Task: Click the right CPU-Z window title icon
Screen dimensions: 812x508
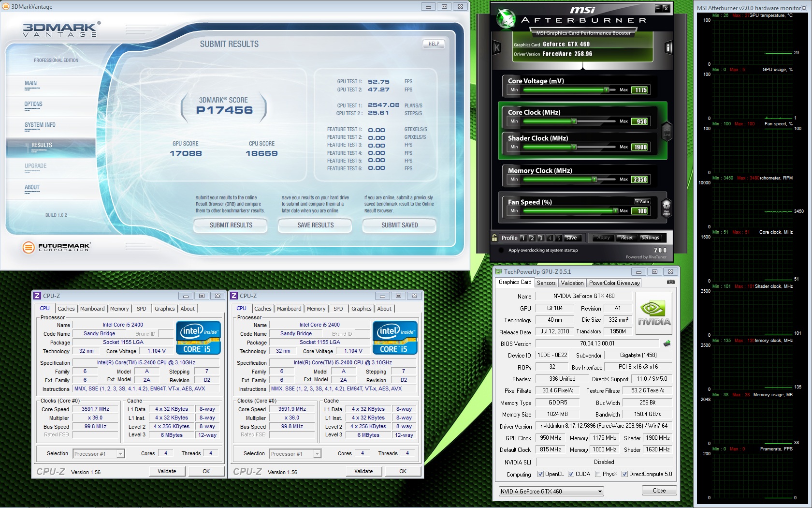Action: (x=234, y=296)
